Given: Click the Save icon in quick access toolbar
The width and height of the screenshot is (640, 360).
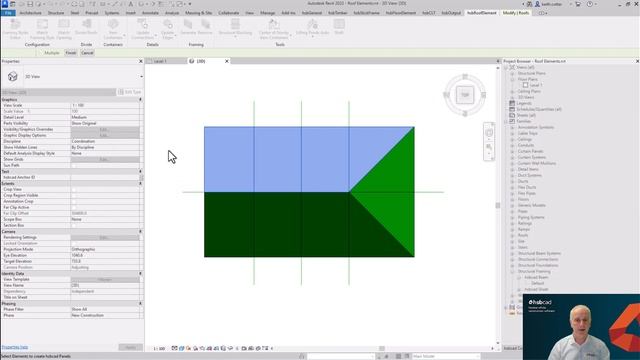Looking at the screenshot, I should coord(30,4).
